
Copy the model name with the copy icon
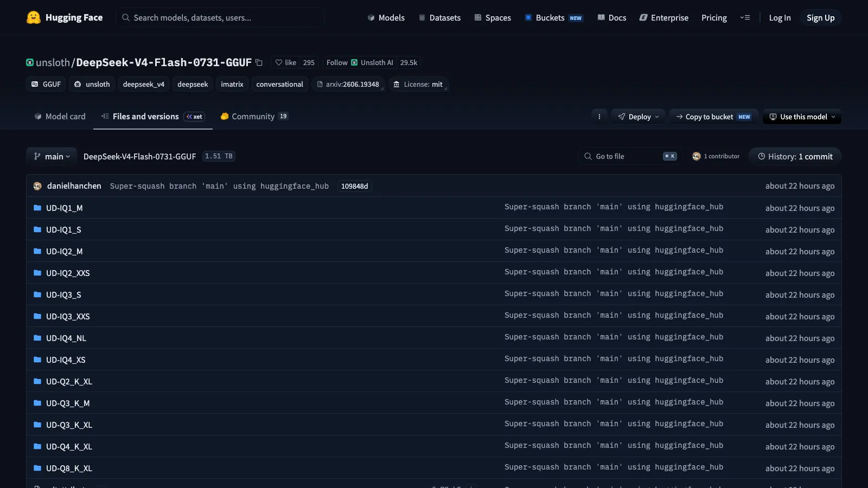259,63
